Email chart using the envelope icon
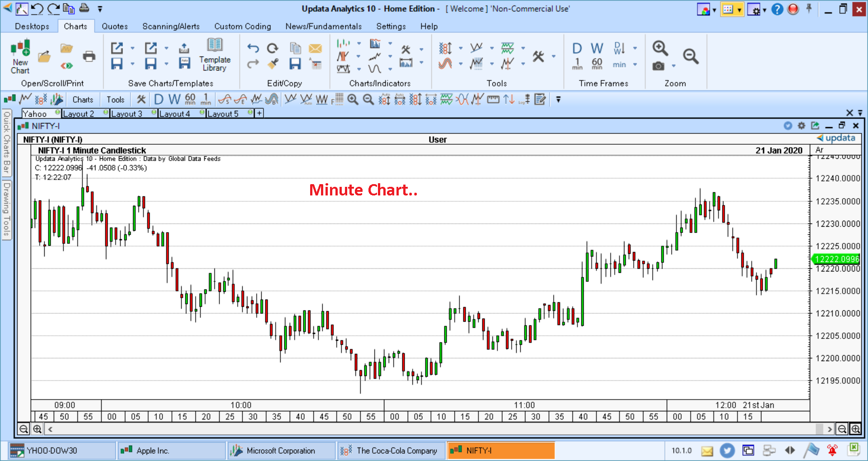The height and width of the screenshot is (461, 868). pos(315,48)
